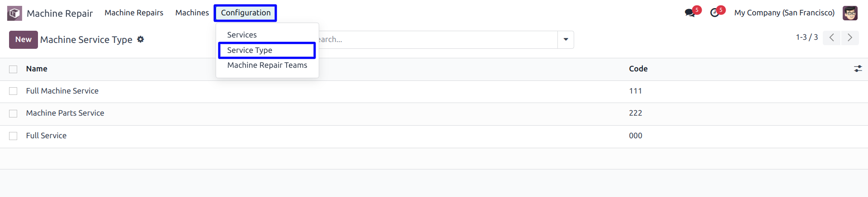Click the user avatar picture
Image resolution: width=868 pixels, height=197 pixels.
click(850, 13)
